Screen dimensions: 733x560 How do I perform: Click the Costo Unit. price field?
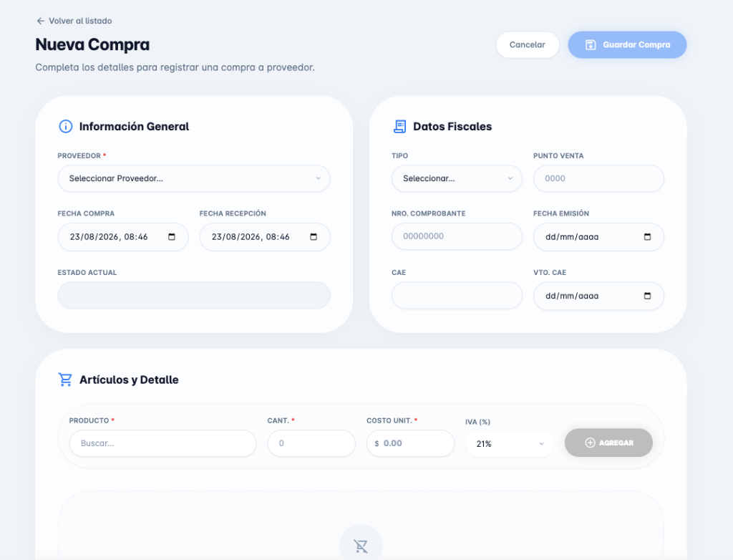(410, 443)
